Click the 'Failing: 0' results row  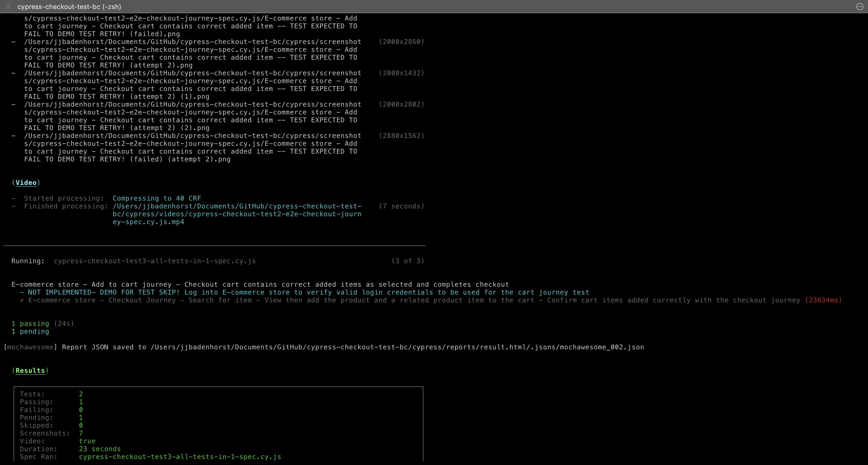(51, 410)
